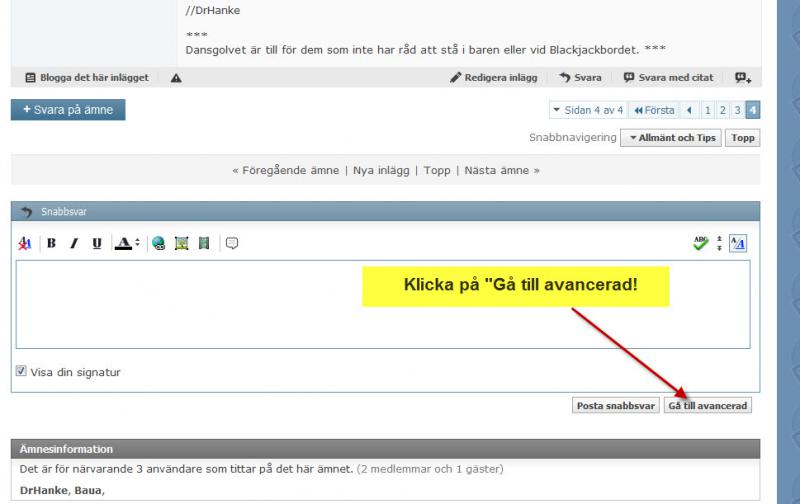Open Sidan 4 av 4 page dropdown
The image size is (800, 504).
[588, 110]
